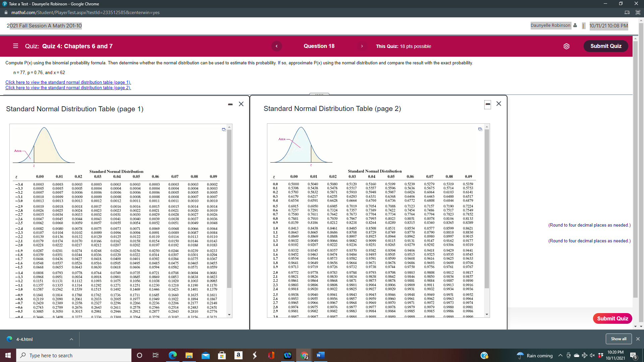Open the hamburger menu beside Quiz title
The image size is (644, 362).
[x=15, y=46]
